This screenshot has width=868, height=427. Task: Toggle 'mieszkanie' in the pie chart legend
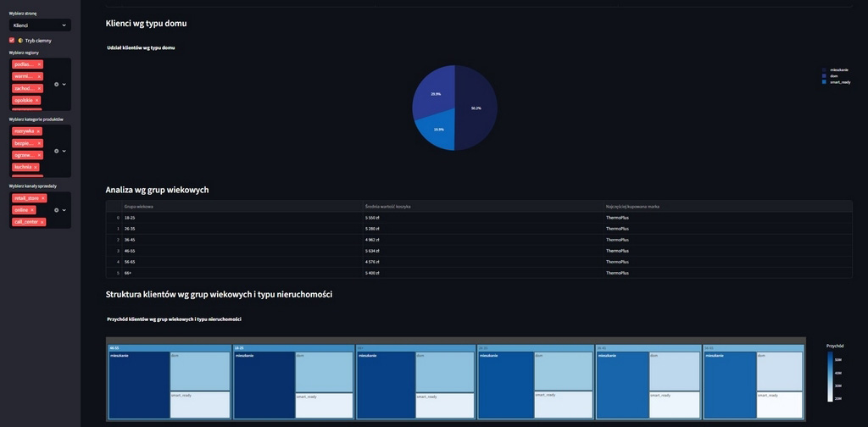(x=838, y=69)
